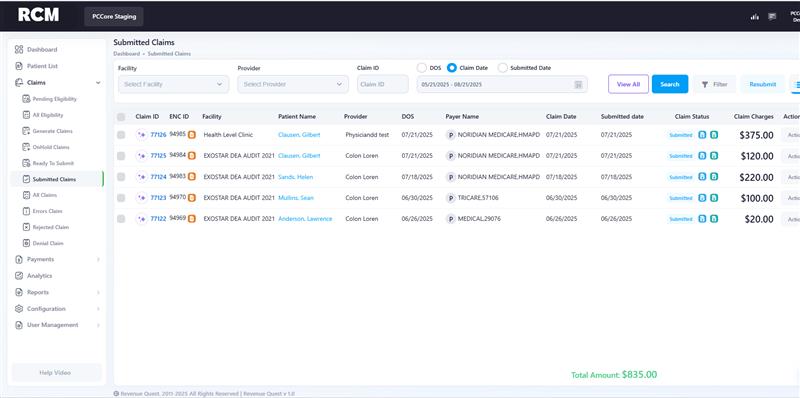Click the Claim ID input field
Viewport: 800px width, 398px height.
pos(383,84)
